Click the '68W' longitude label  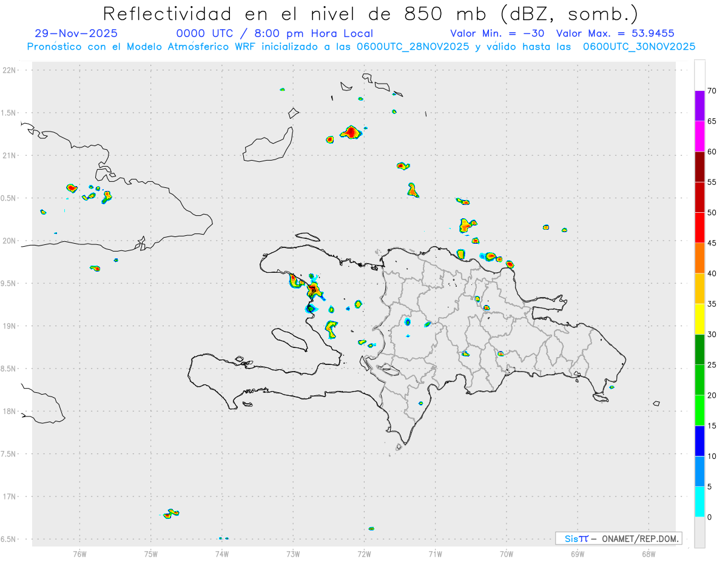pyautogui.click(x=649, y=554)
